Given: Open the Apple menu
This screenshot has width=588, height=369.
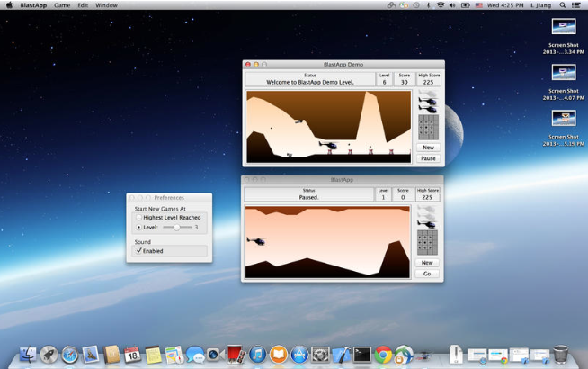Looking at the screenshot, I should pos(9,5).
